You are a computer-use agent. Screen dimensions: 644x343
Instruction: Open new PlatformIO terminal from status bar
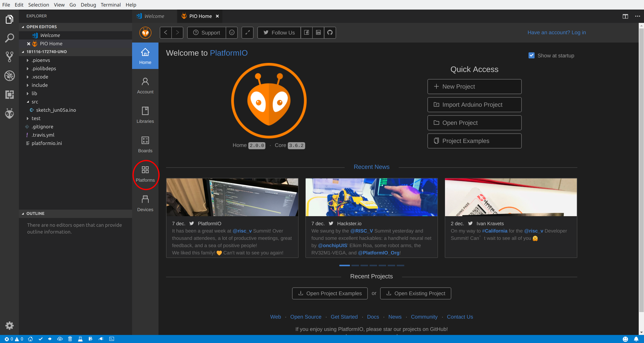coord(112,339)
